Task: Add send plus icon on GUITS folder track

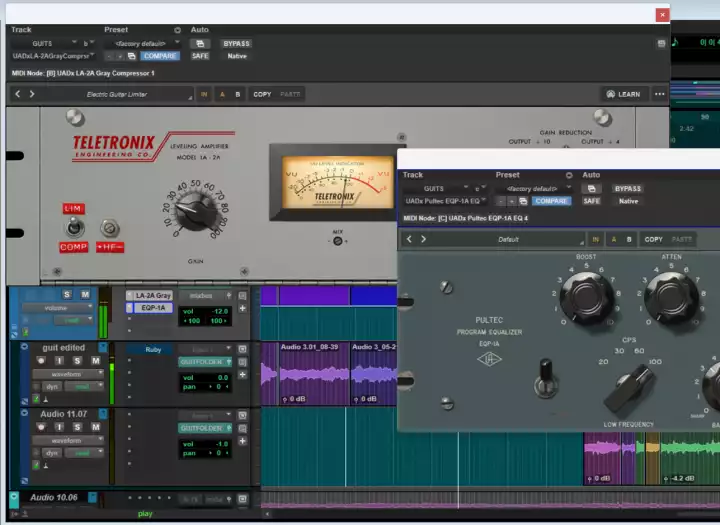Action: point(242,308)
